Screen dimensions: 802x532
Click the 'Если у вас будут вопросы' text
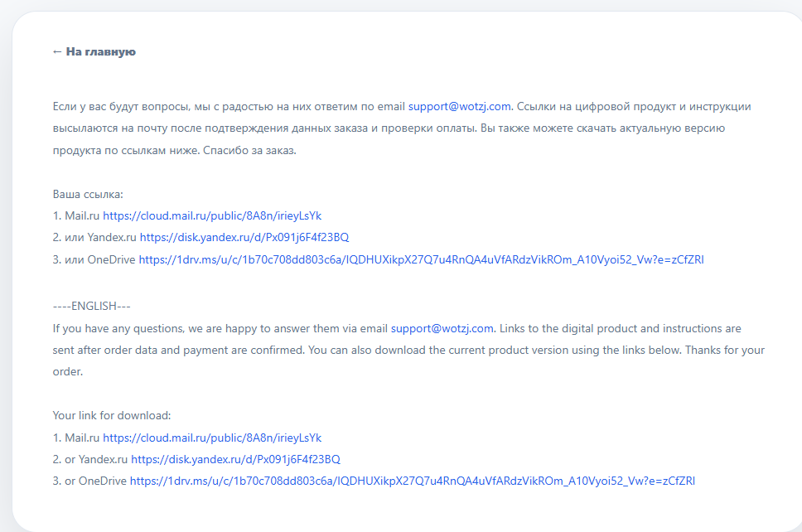122,106
